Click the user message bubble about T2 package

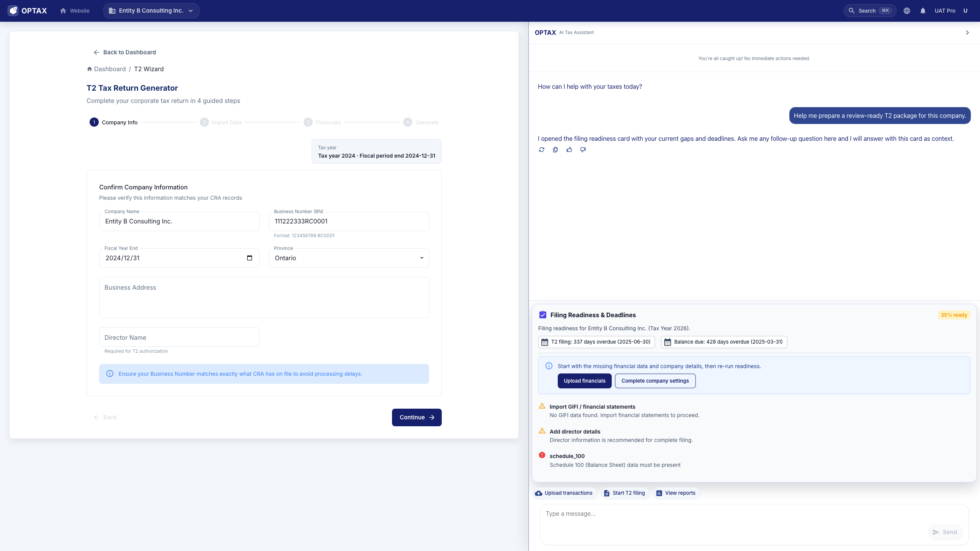coord(880,116)
